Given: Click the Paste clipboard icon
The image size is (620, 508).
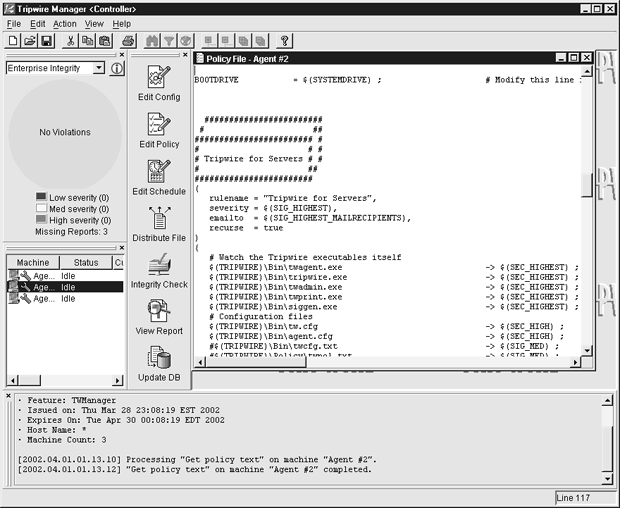Looking at the screenshot, I should pos(104,41).
